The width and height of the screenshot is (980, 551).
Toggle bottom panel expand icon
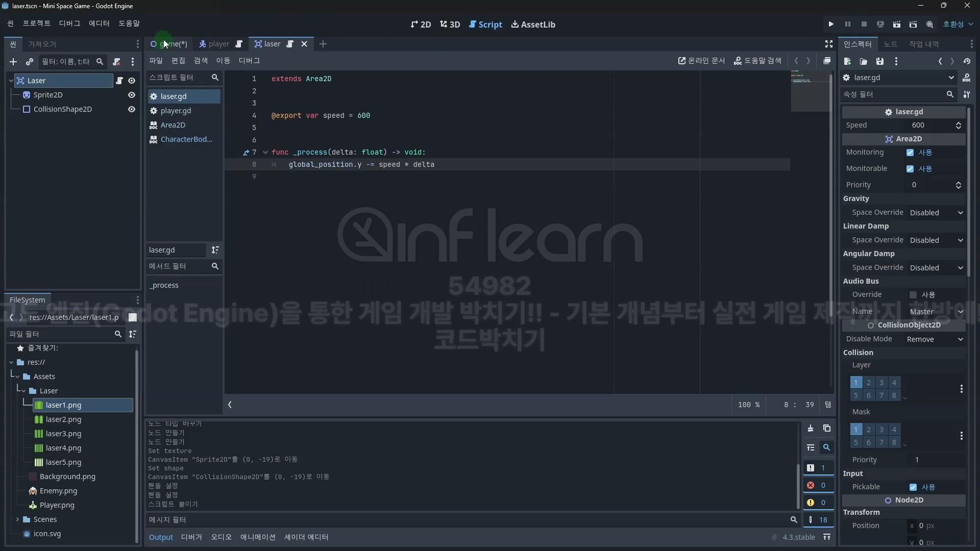[x=827, y=537]
